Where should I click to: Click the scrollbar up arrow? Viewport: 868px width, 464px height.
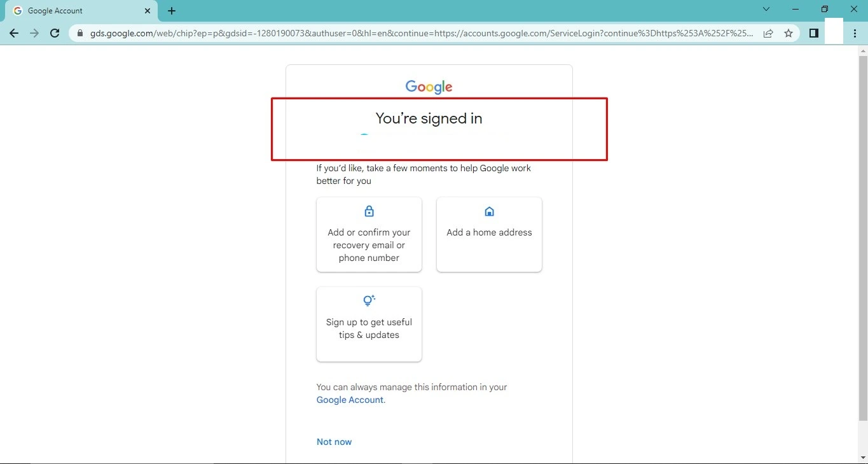862,51
